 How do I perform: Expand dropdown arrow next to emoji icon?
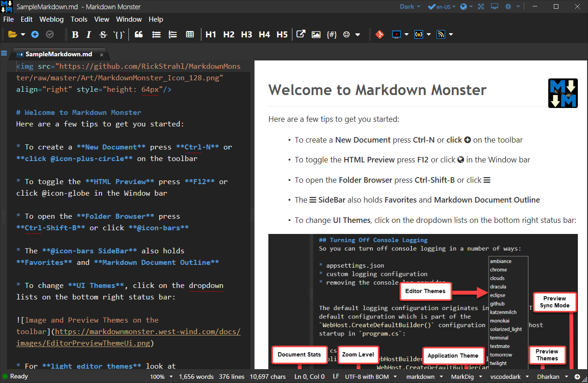click(x=358, y=35)
